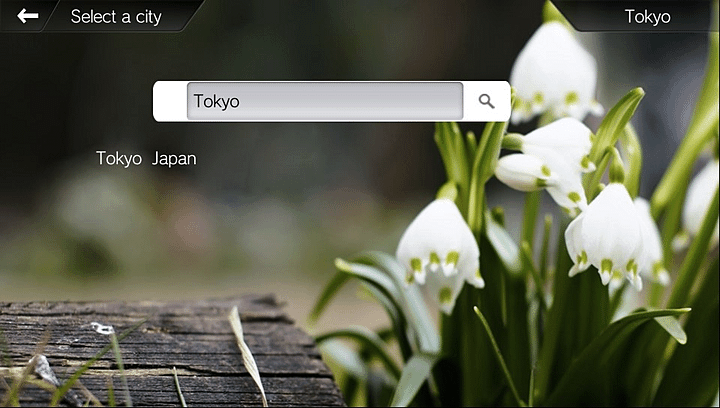Choose Tokyo Japan as the city
Viewport: 720px width, 408px height.
(x=146, y=158)
